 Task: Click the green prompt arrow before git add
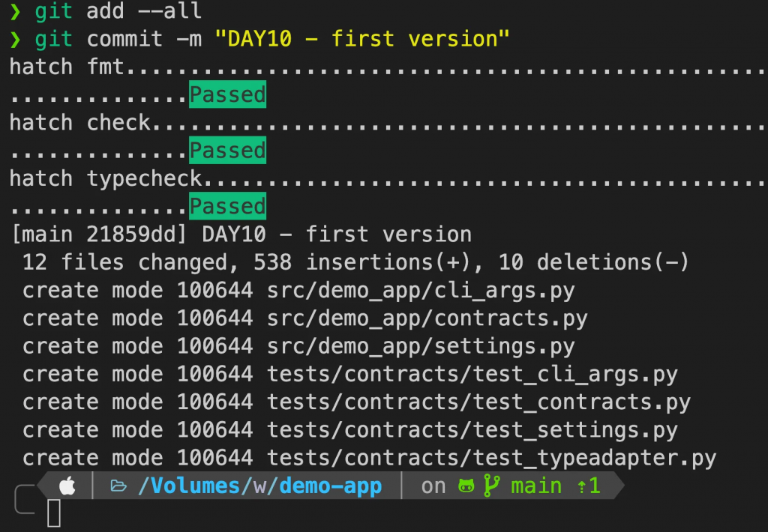click(x=15, y=11)
